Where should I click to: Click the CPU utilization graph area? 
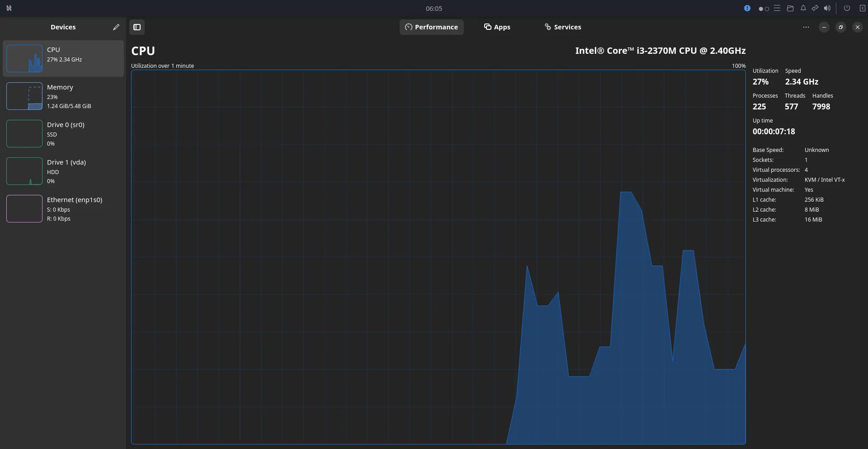click(438, 257)
